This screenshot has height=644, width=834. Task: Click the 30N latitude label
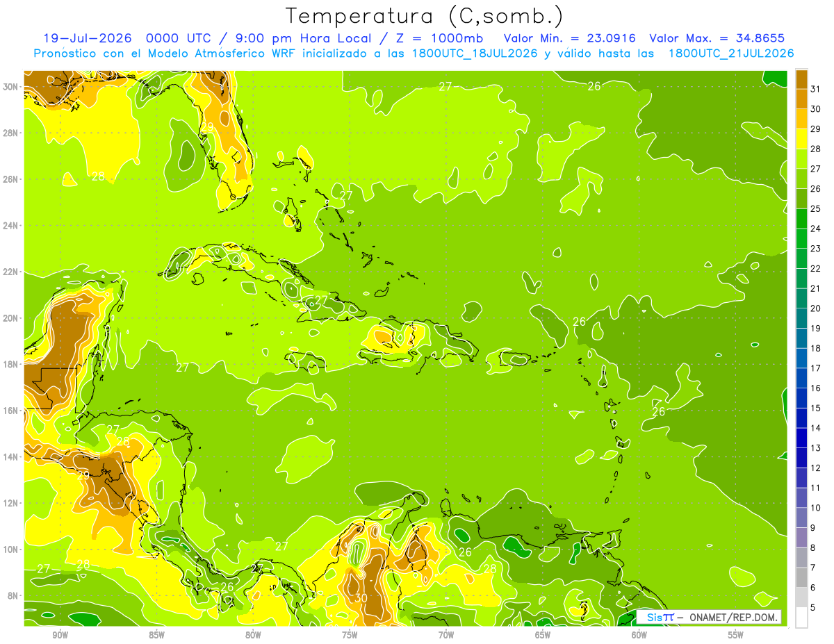click(11, 87)
